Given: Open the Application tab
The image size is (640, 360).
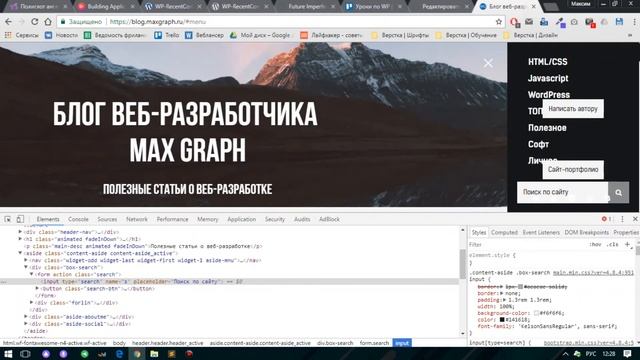Looking at the screenshot, I should click(x=242, y=219).
